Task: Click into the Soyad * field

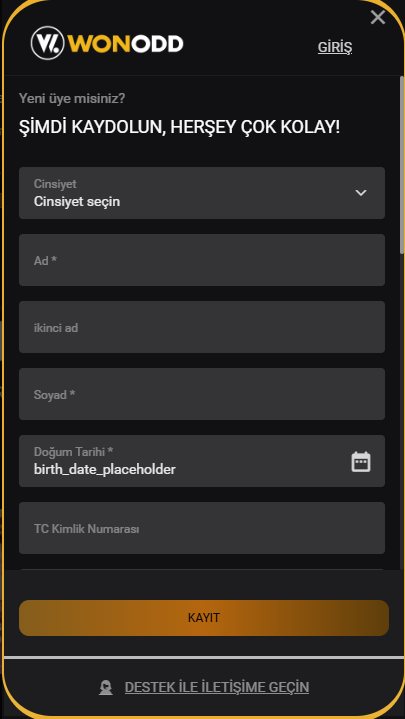Action: [202, 394]
